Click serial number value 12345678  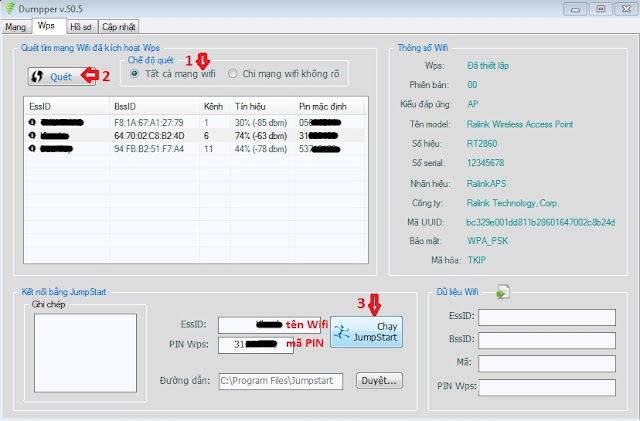pyautogui.click(x=485, y=163)
